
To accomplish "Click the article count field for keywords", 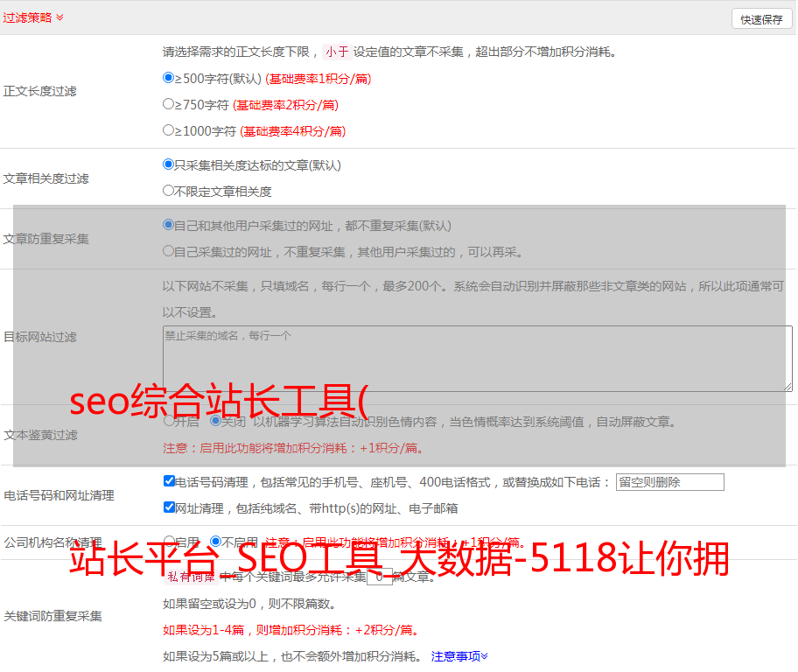I will [380, 577].
